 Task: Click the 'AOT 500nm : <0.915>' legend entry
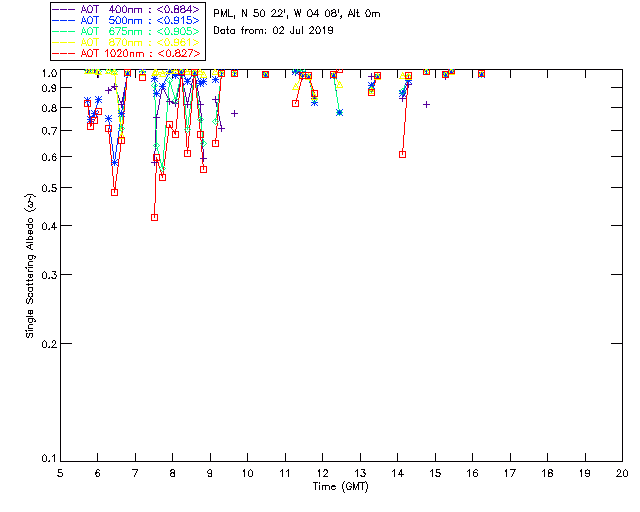pos(126,20)
